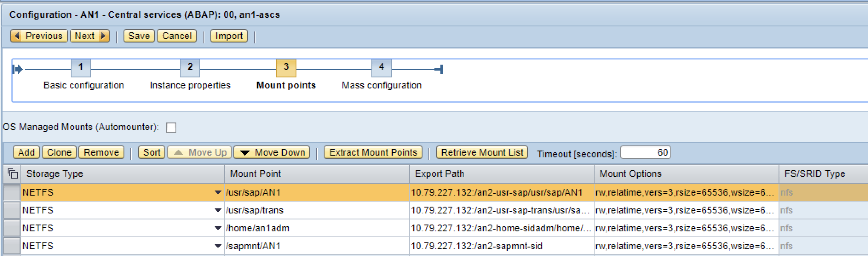Screen dimensions: 868x256
Task: Toggle OS Managed Mounts (Automounter) checkbox
Action: click(171, 127)
